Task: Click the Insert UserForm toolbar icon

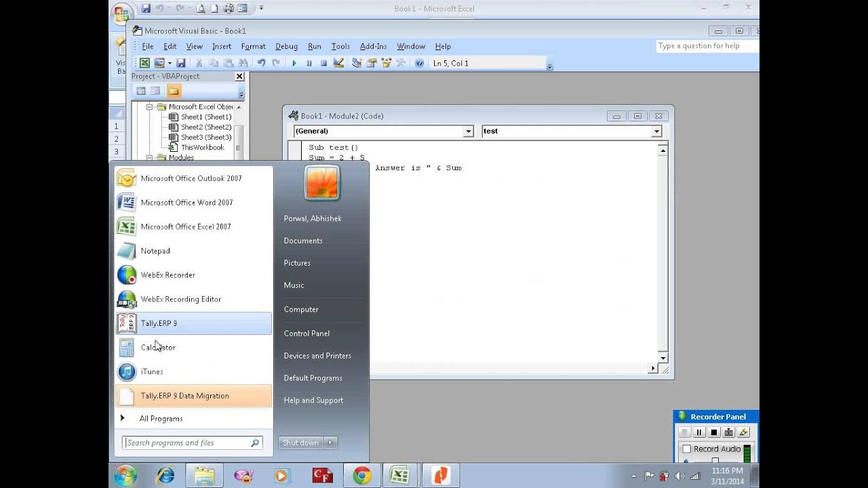Action: pos(159,63)
